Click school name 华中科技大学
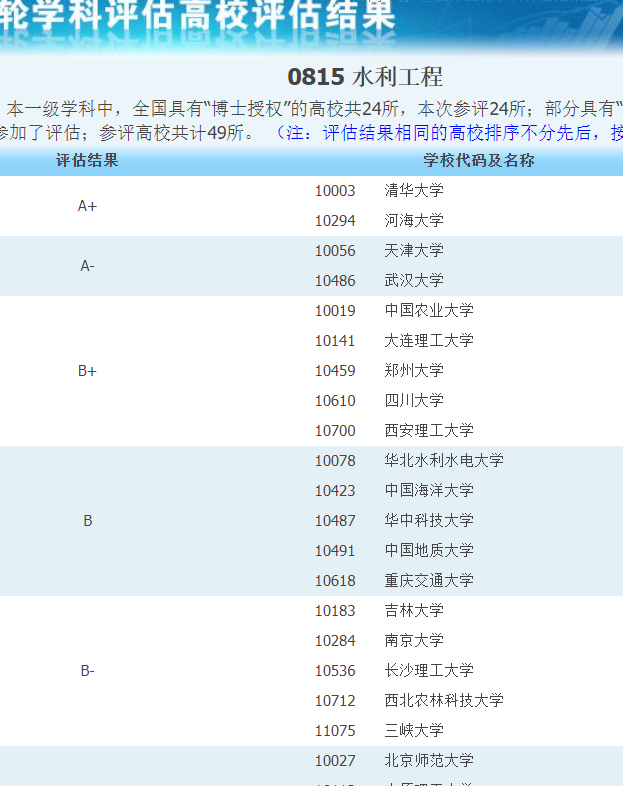 click(x=429, y=520)
